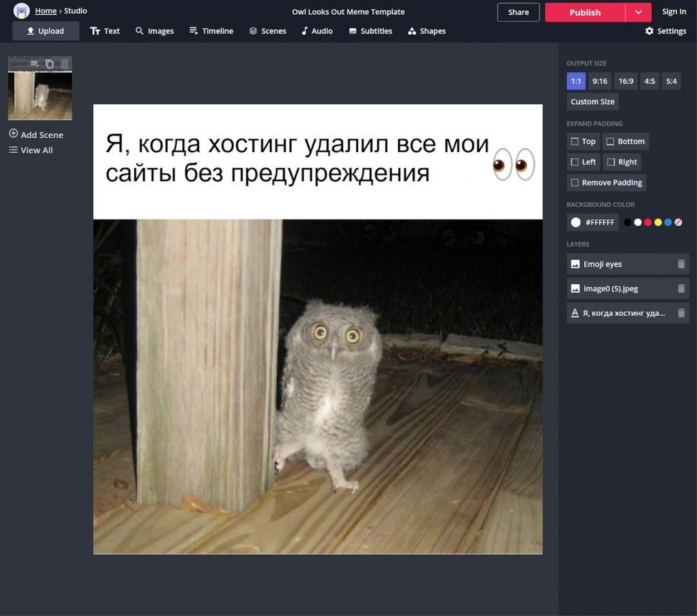Open the Timeline panel
This screenshot has height=616, width=697.
211,30
